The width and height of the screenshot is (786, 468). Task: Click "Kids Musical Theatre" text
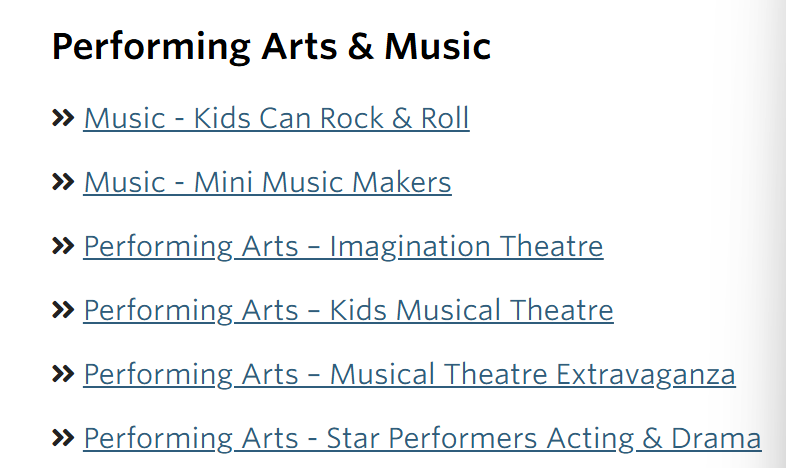point(471,311)
